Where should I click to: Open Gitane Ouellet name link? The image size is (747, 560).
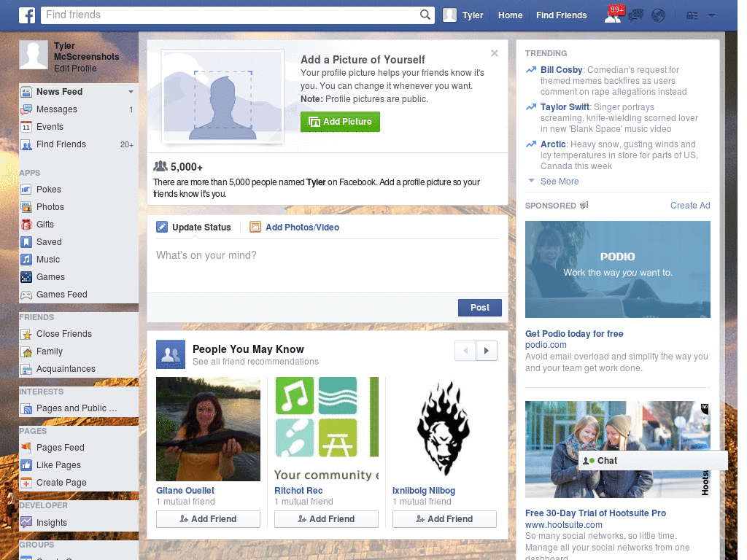[x=185, y=491]
